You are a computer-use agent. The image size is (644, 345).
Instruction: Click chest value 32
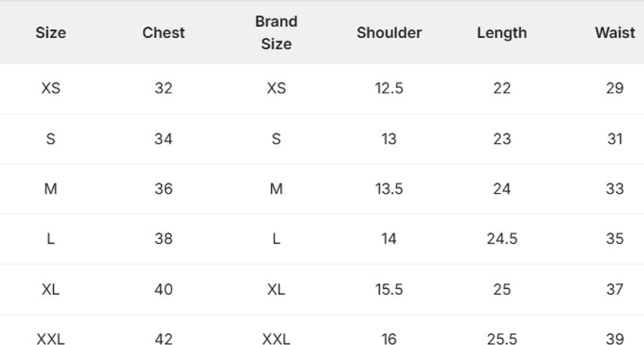(x=164, y=89)
